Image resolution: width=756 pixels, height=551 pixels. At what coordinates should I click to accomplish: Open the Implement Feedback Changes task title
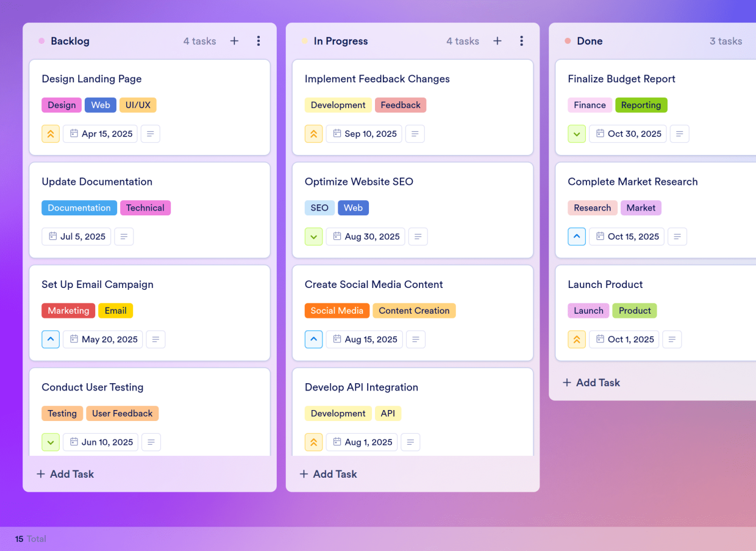tap(377, 79)
